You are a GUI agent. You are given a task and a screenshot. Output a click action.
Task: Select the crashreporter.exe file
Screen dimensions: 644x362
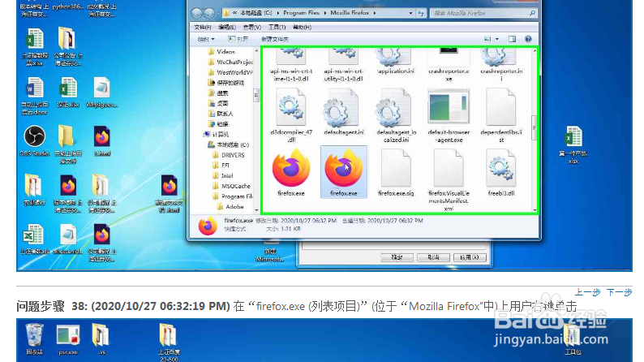point(449,65)
